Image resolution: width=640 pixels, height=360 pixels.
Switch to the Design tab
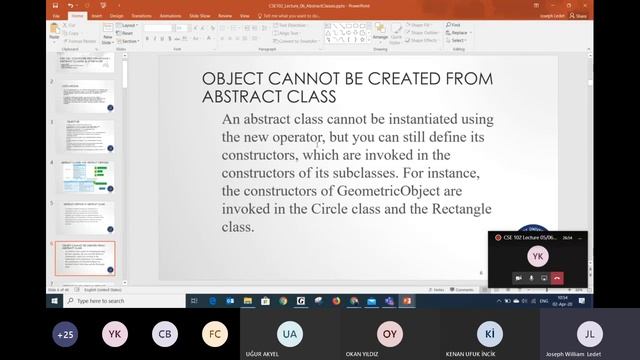pyautogui.click(x=116, y=16)
